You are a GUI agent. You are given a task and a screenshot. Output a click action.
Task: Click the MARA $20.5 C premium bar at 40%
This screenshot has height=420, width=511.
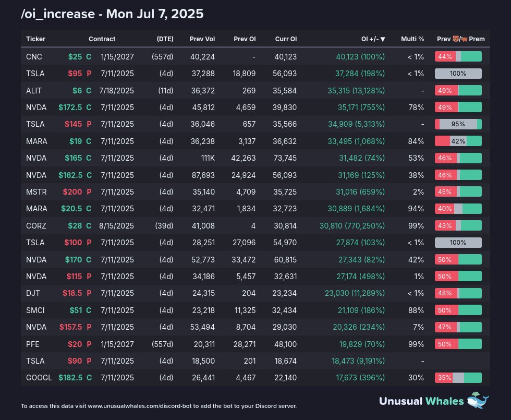[x=458, y=208]
